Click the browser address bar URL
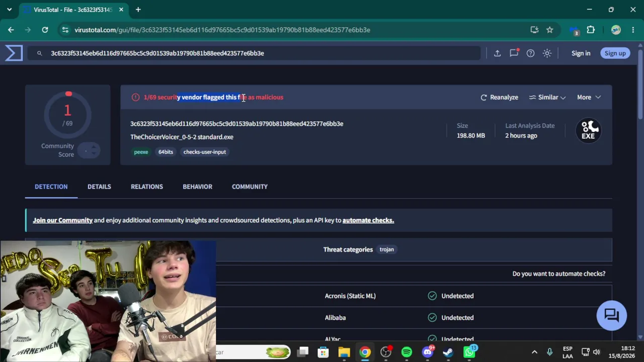The height and width of the screenshot is (362, 644). coord(222,30)
